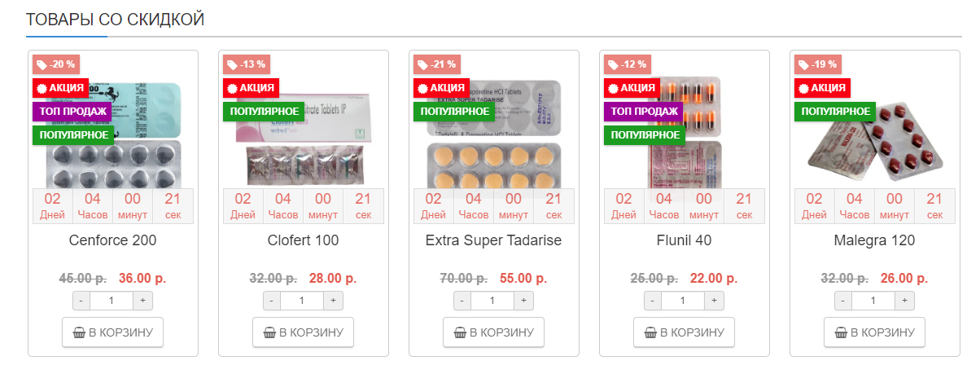Click the ТОП ПРОДАЖ badge on Flunil 40

point(644,111)
